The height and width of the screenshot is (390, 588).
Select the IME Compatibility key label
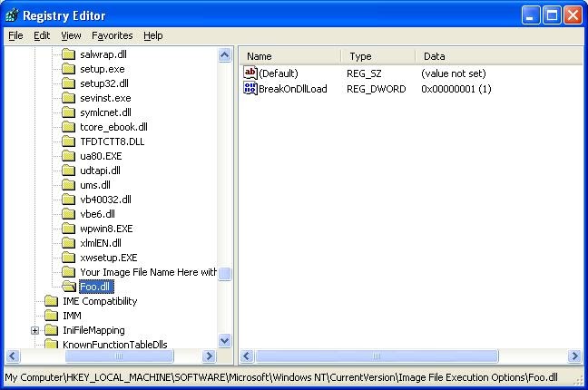(x=100, y=301)
